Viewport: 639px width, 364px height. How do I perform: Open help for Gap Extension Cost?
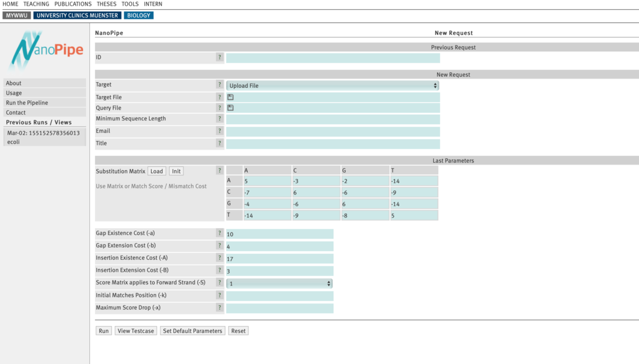220,246
